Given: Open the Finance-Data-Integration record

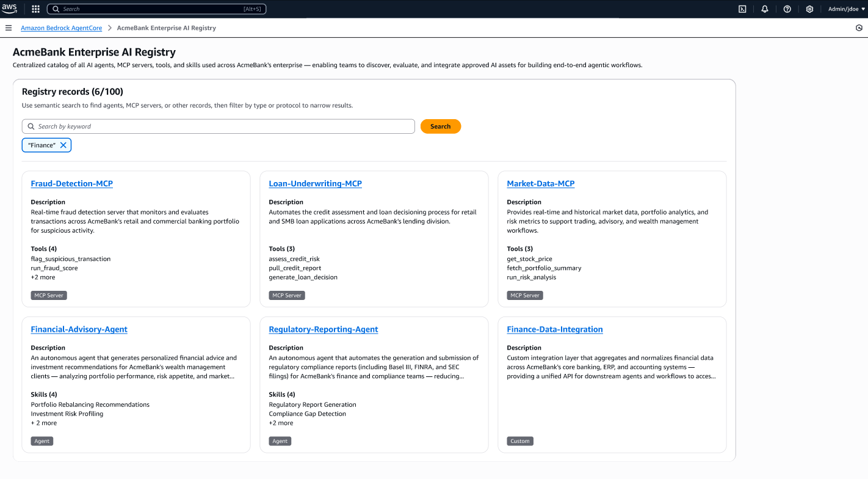Looking at the screenshot, I should point(554,329).
